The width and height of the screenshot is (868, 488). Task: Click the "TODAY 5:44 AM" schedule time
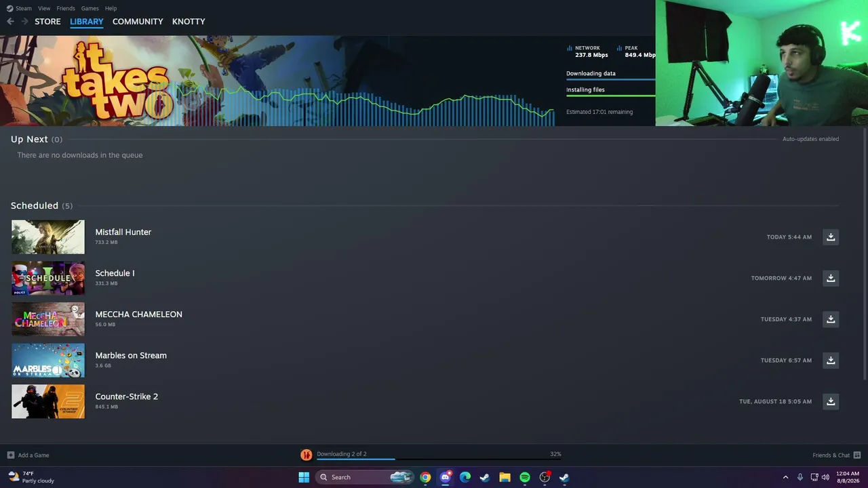point(789,237)
